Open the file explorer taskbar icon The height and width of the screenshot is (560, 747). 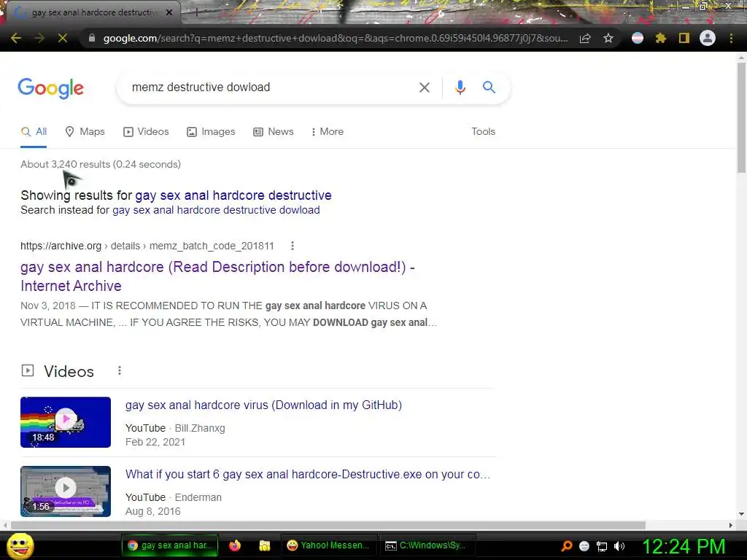[x=264, y=545]
